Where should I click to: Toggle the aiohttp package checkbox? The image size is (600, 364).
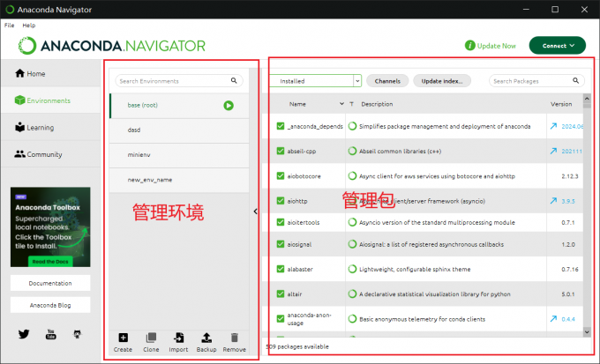pyautogui.click(x=281, y=201)
